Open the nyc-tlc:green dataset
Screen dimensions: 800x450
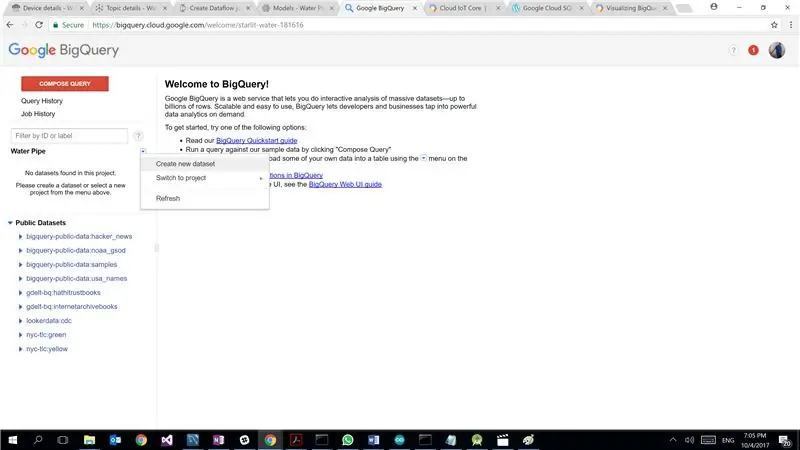pyautogui.click(x=46, y=335)
